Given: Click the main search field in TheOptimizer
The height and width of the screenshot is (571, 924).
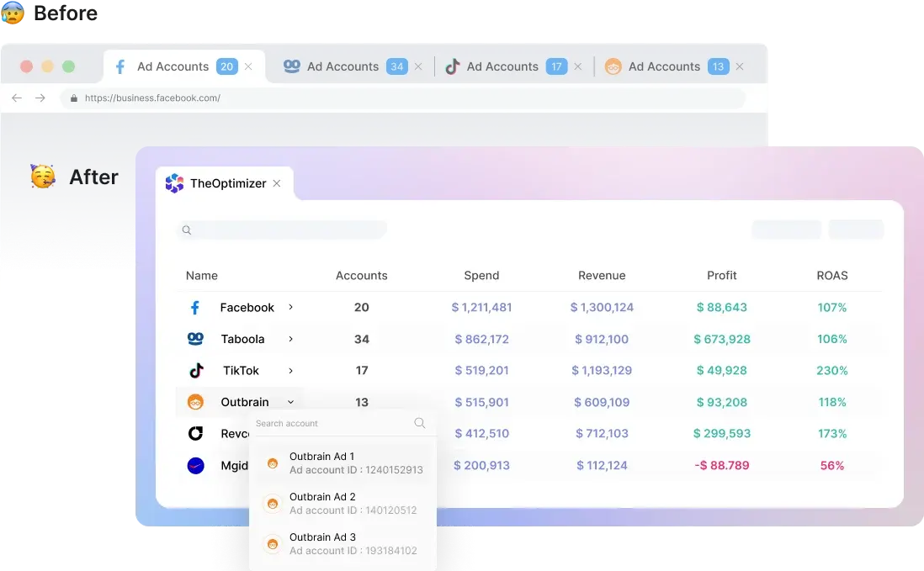Looking at the screenshot, I should (x=282, y=230).
